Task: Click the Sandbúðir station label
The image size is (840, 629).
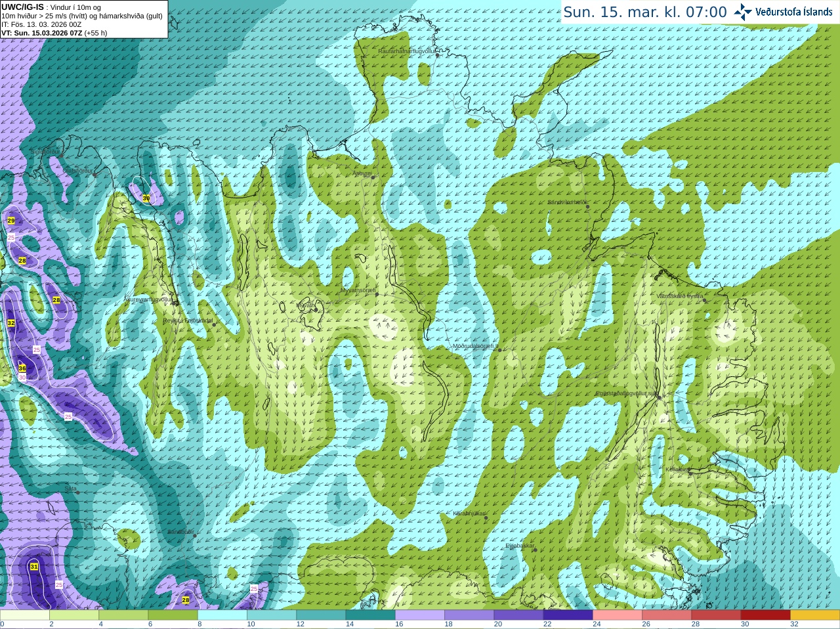Action: coord(180,532)
